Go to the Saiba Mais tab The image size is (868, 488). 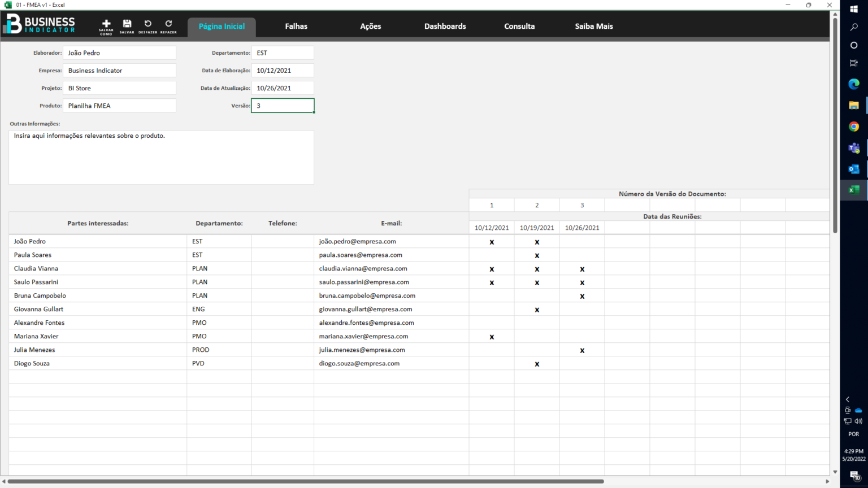point(593,27)
